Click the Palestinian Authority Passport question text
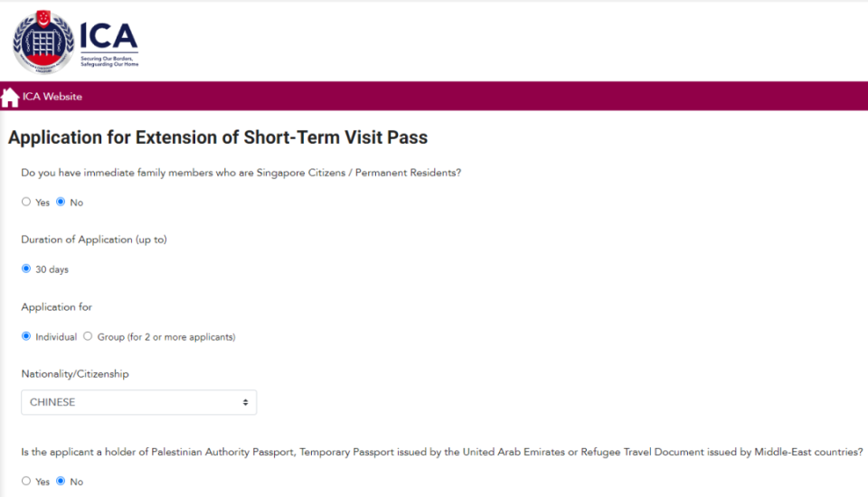The image size is (868, 497). (x=442, y=452)
